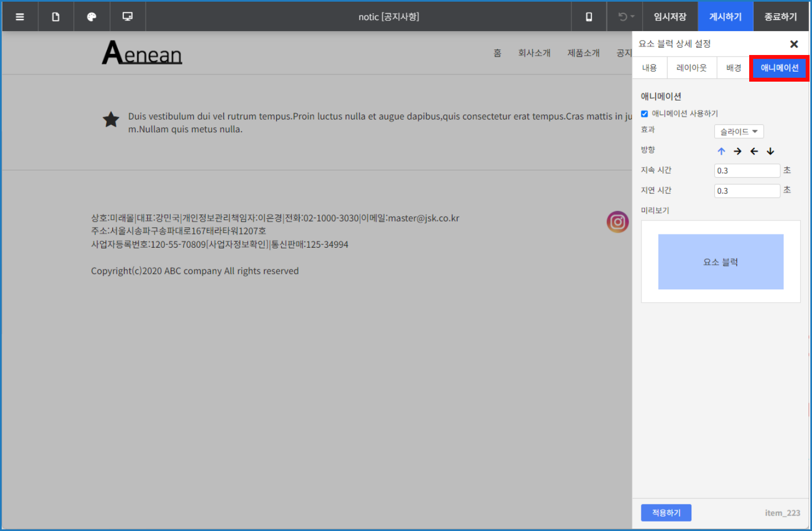
Task: Click the 적용하기 apply button
Action: tap(666, 512)
